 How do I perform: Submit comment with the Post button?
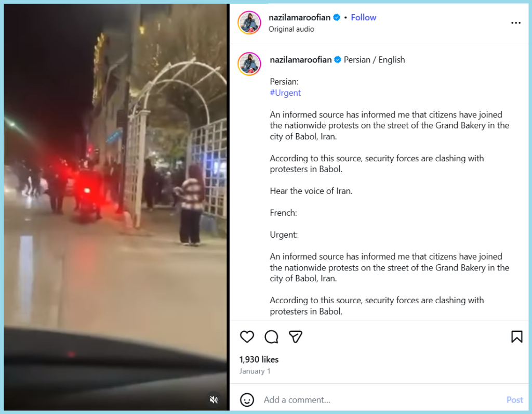tap(514, 400)
